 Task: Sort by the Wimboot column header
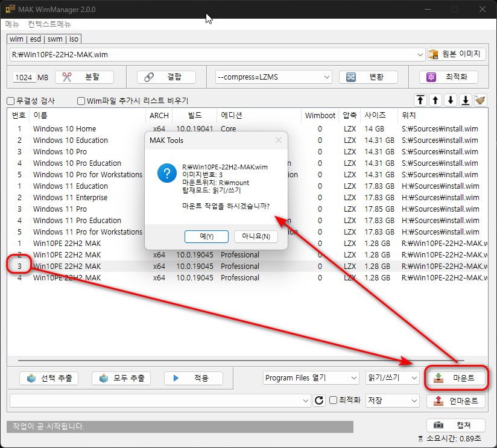click(x=320, y=115)
